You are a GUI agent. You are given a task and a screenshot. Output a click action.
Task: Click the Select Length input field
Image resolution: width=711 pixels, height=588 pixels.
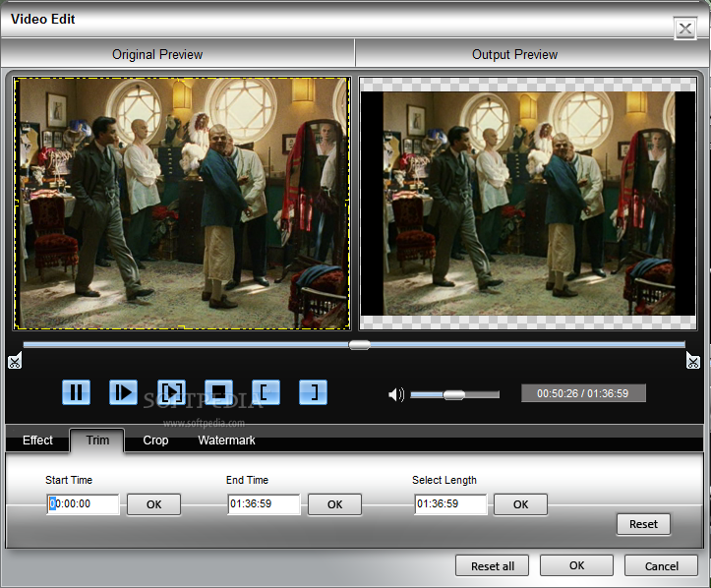(x=450, y=504)
